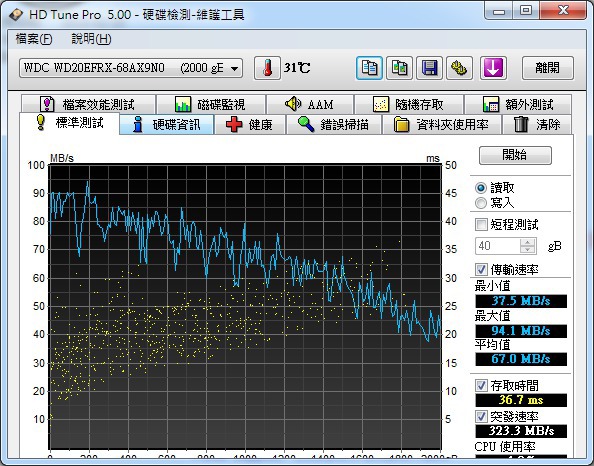Uncheck the 存取時間 access time checkbox
The width and height of the screenshot is (594, 466).
click(481, 386)
